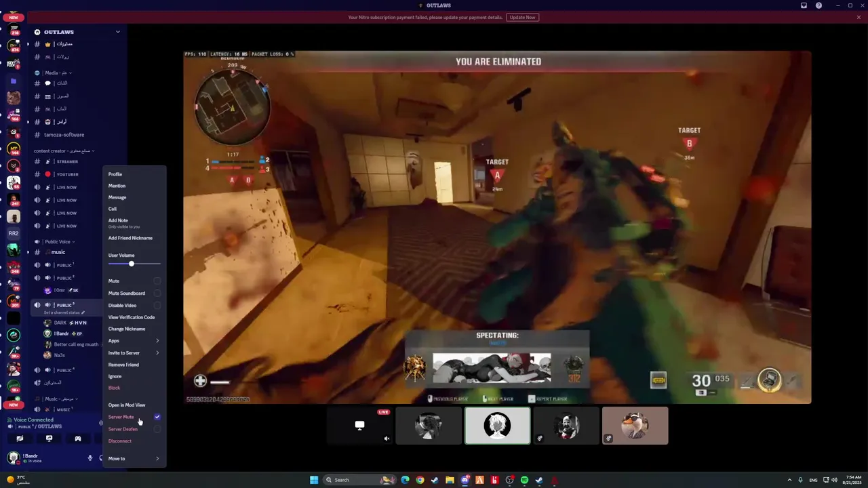Screen dimensions: 868x488
Task: Open the server folder icon in server list
Action: pos(14,81)
